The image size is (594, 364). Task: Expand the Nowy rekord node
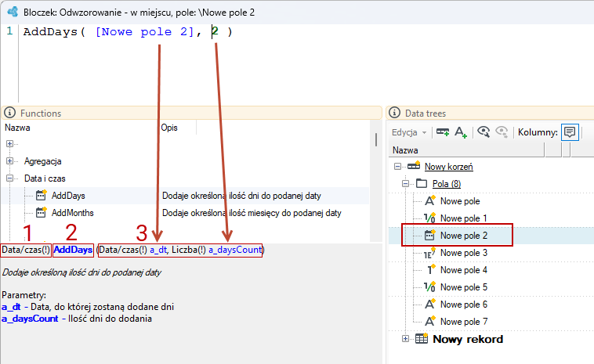(x=405, y=339)
